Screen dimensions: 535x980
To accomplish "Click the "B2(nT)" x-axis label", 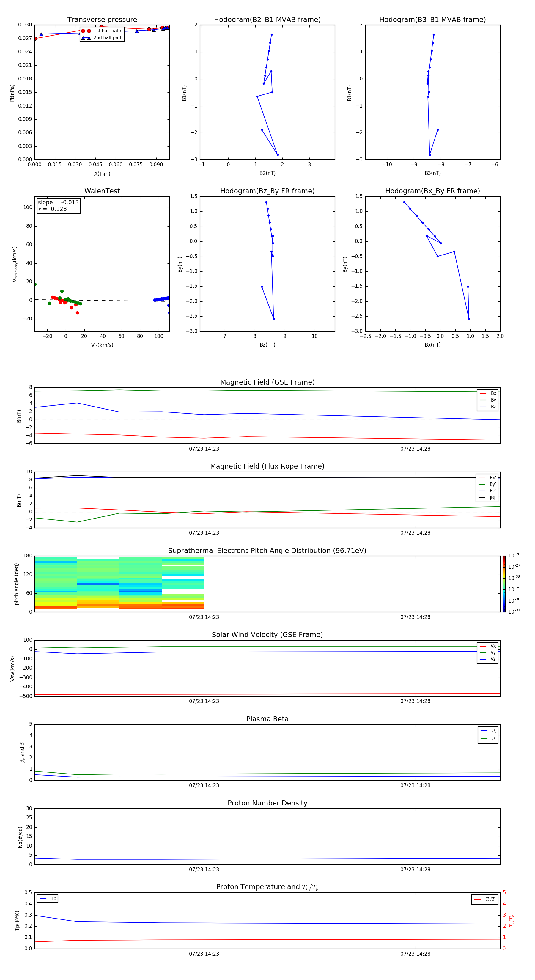I will coord(267,173).
